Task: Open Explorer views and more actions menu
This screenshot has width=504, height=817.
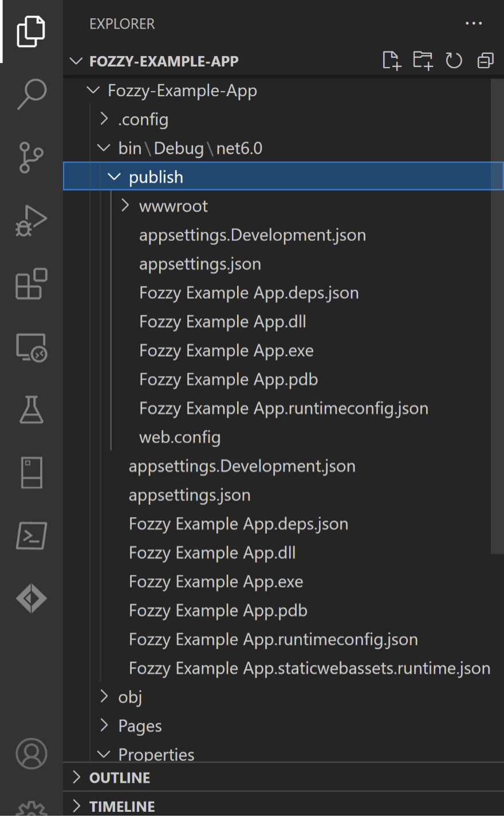Action: coord(474,23)
